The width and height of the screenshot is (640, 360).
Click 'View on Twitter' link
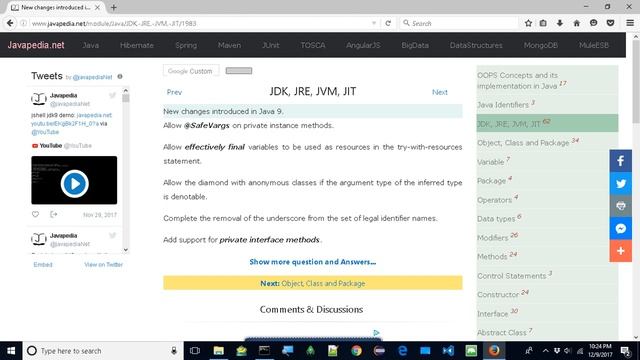pyautogui.click(x=103, y=264)
